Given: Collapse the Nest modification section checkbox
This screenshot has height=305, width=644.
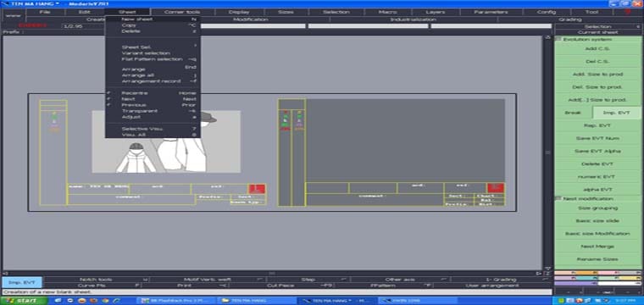Looking at the screenshot, I should click(558, 198).
